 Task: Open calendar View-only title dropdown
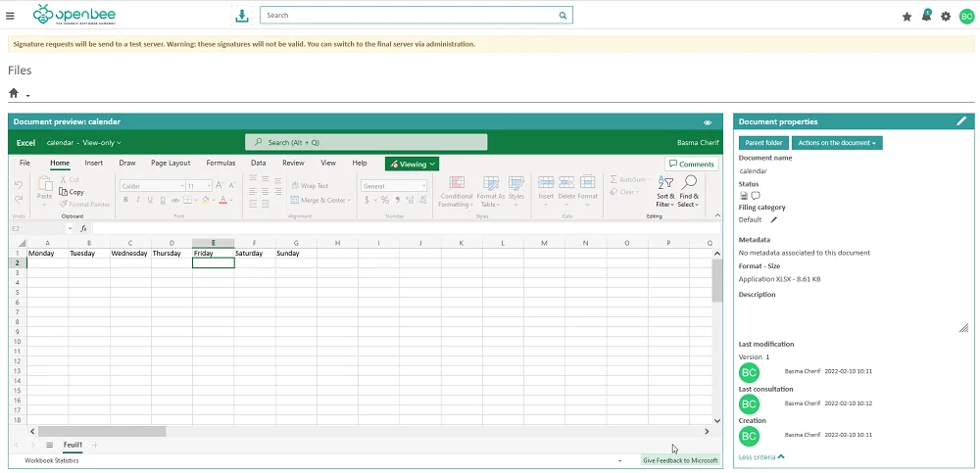[x=83, y=142]
